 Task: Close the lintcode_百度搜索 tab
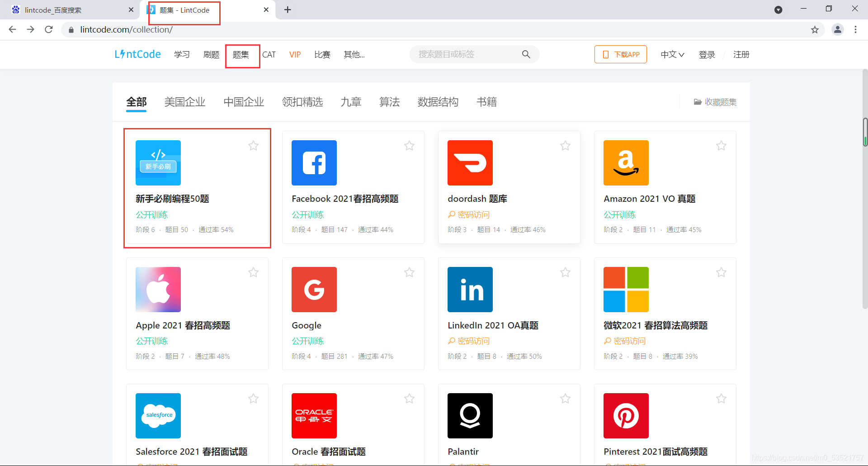(x=131, y=10)
